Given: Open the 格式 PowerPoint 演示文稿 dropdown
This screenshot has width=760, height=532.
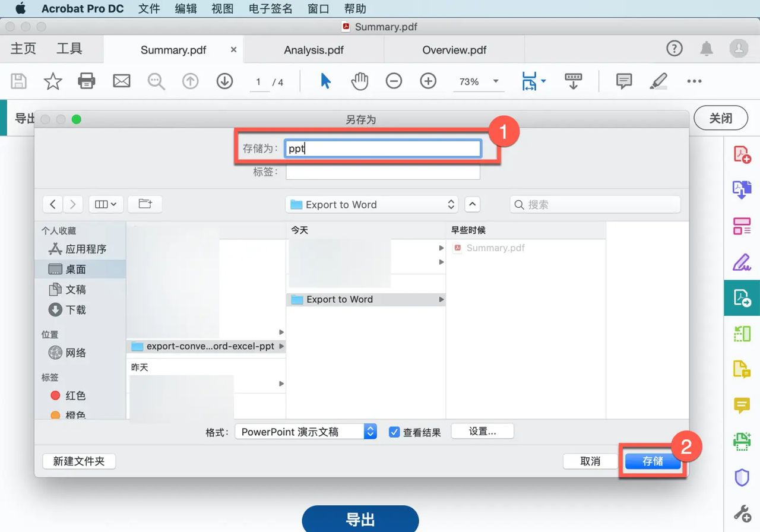Looking at the screenshot, I should click(306, 432).
